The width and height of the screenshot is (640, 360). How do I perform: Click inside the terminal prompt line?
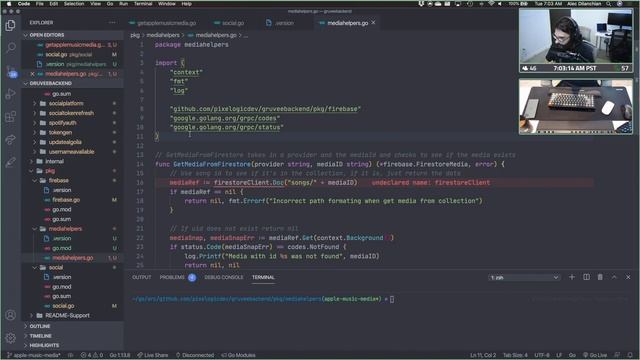click(x=262, y=299)
